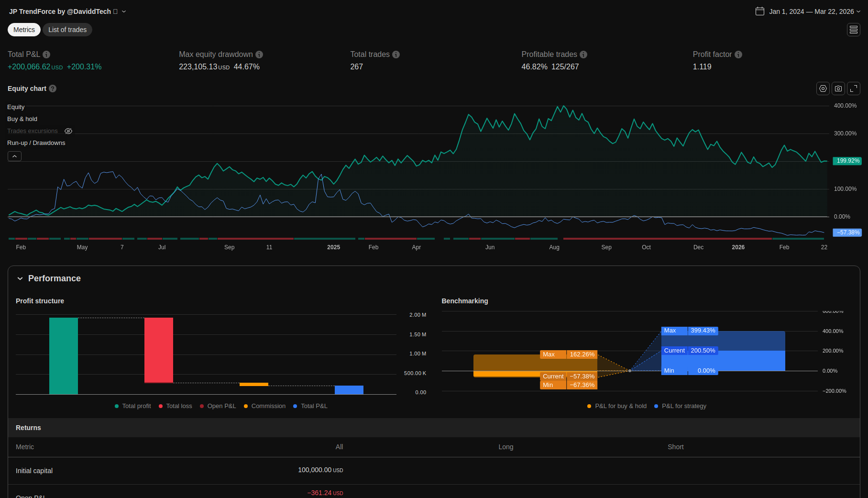Click the stacked rows layout icon
Screen dimensions: 868x498
click(x=854, y=30)
